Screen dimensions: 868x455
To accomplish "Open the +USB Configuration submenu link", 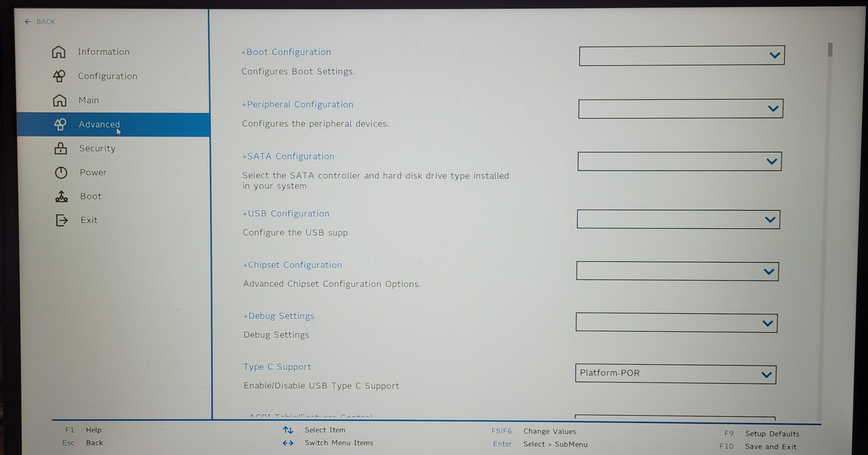I will tap(285, 214).
